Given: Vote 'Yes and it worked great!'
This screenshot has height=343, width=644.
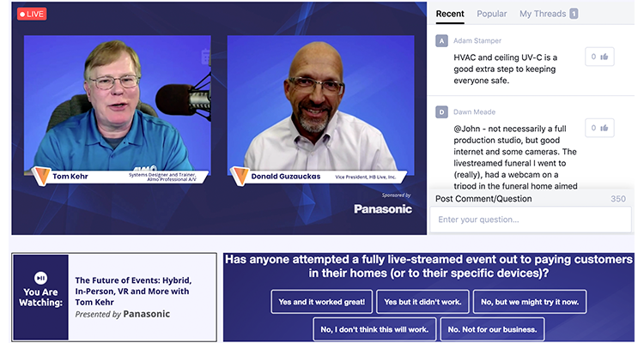Looking at the screenshot, I should [x=322, y=301].
